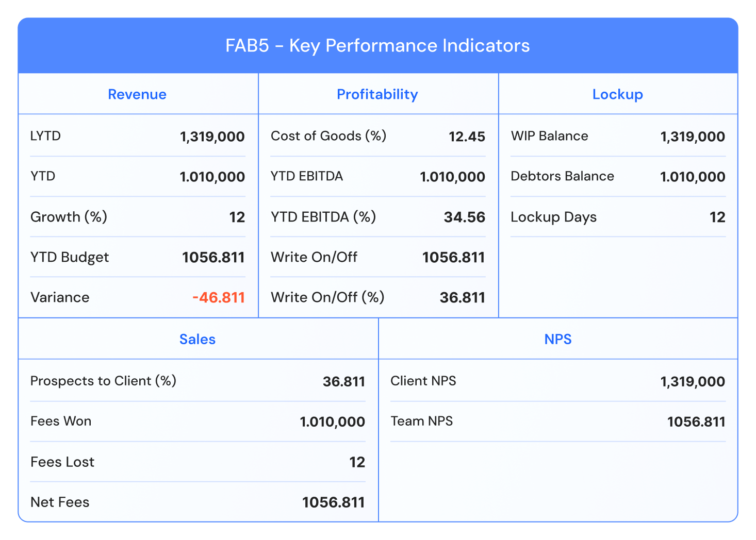Select the Team NPS value
This screenshot has height=540, width=756.
pos(696,422)
